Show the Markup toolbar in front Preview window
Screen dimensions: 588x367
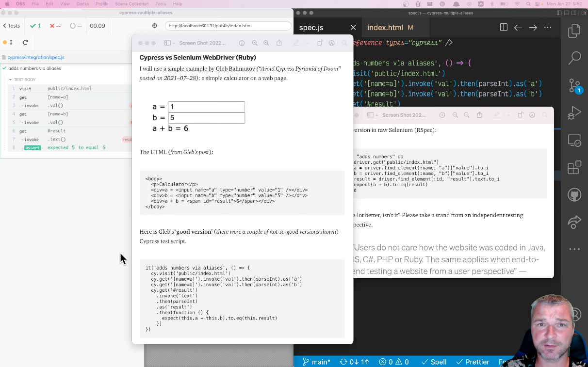click(x=332, y=43)
